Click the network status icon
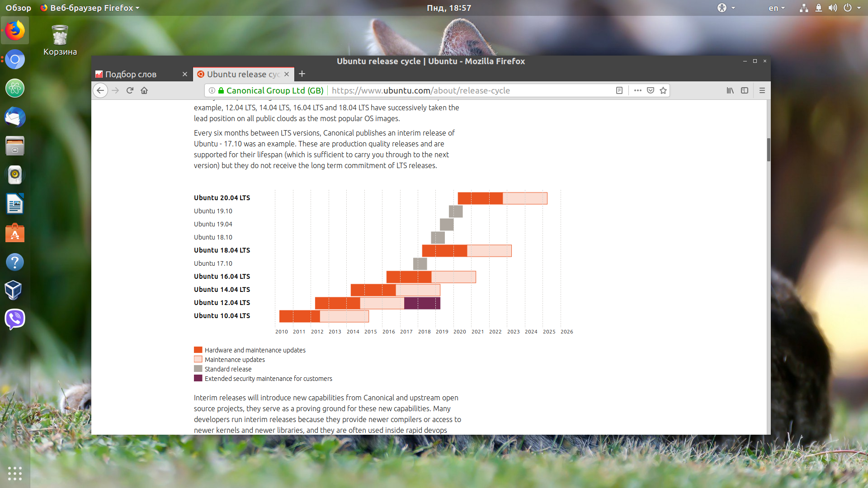This screenshot has width=868, height=488. [804, 8]
